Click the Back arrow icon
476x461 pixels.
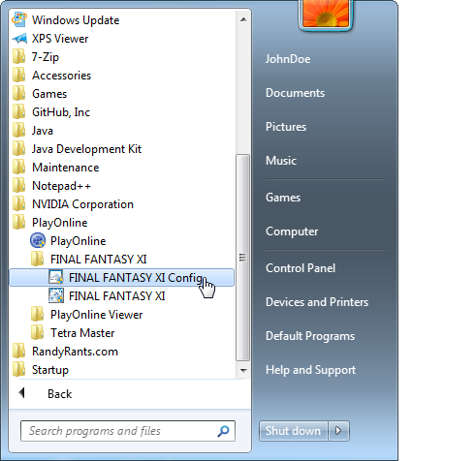(x=22, y=393)
